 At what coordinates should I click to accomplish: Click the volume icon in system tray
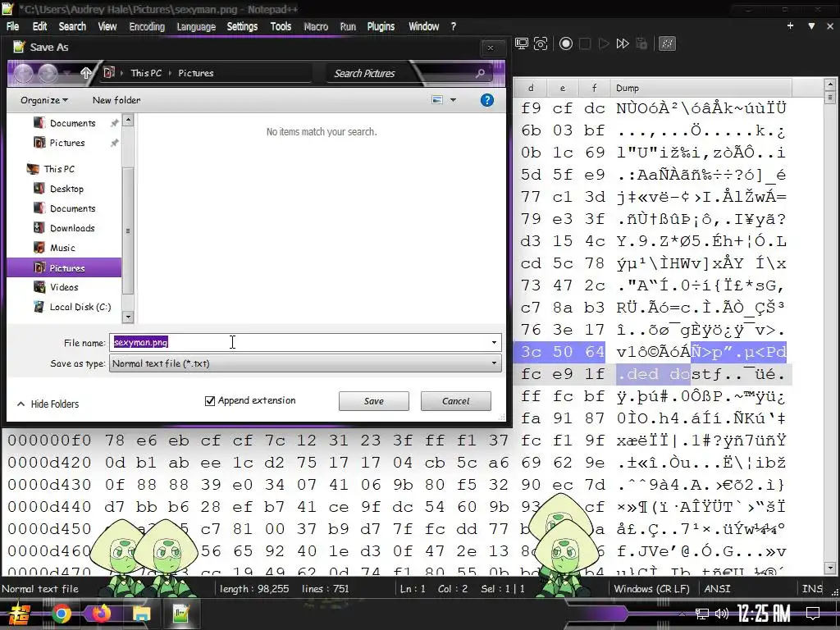(x=721, y=614)
